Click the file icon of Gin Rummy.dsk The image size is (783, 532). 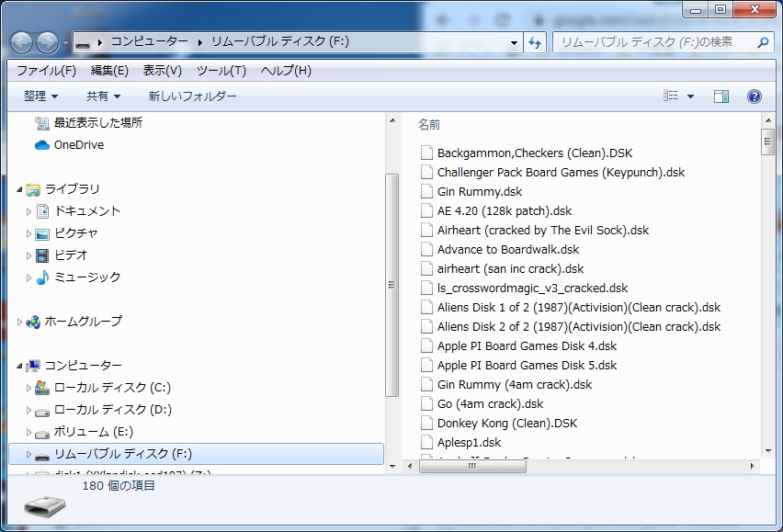point(426,192)
